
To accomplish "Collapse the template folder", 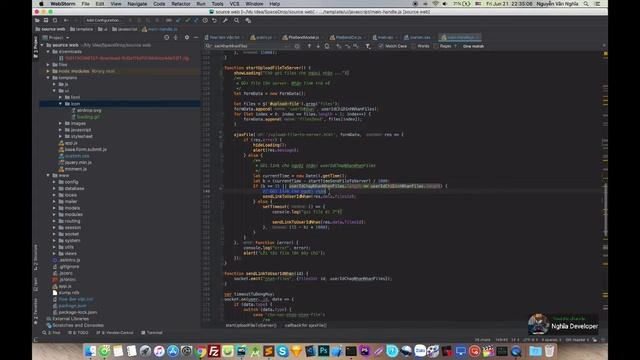I will pyautogui.click(x=48, y=78).
